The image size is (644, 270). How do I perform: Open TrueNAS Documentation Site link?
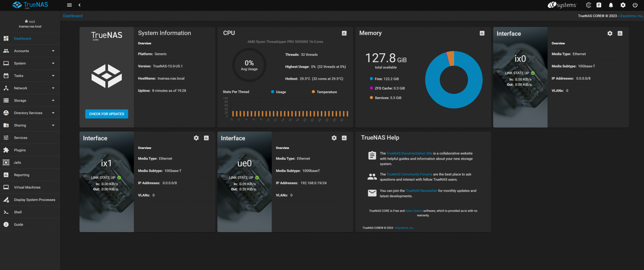[x=410, y=153]
